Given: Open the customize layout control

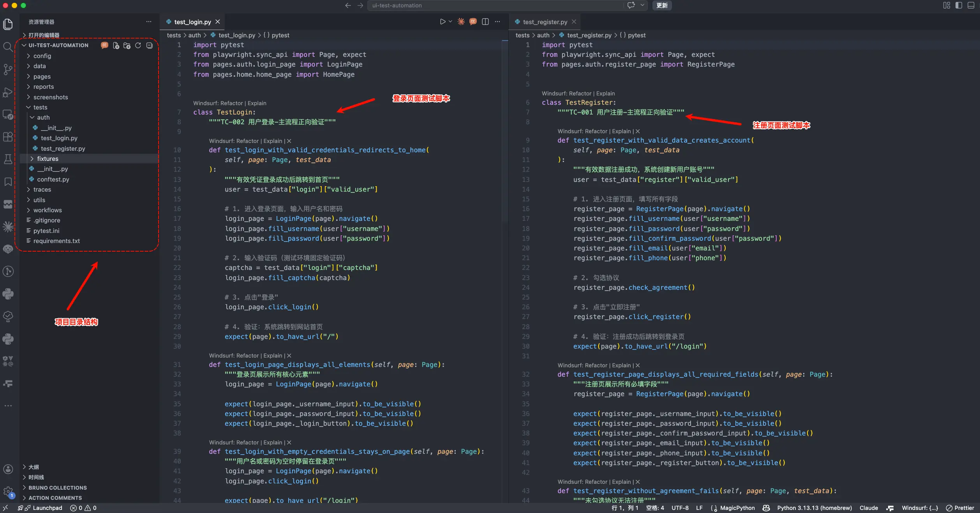Looking at the screenshot, I should [x=947, y=5].
